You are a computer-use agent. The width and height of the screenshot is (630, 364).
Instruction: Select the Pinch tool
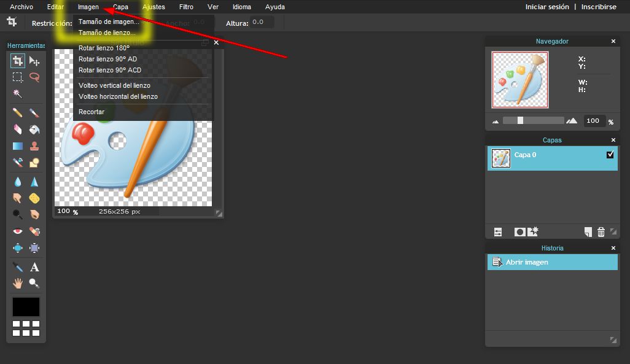[x=34, y=248]
